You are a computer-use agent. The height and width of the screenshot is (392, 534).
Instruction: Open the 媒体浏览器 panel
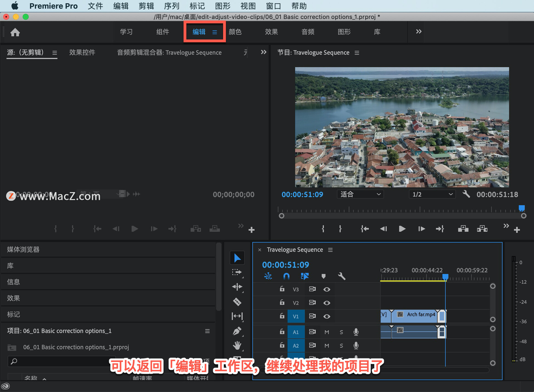click(23, 249)
